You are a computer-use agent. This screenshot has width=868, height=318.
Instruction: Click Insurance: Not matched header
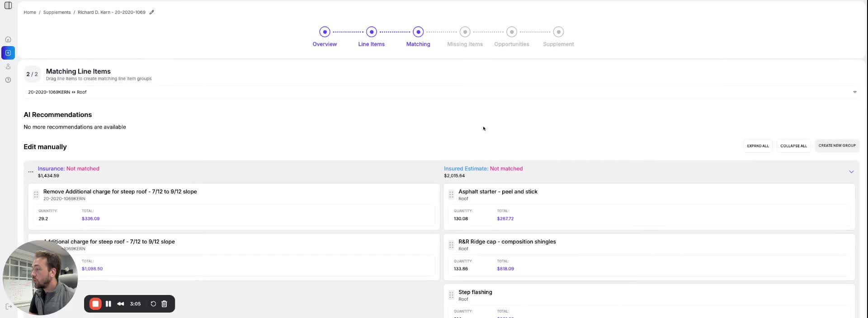[69, 168]
